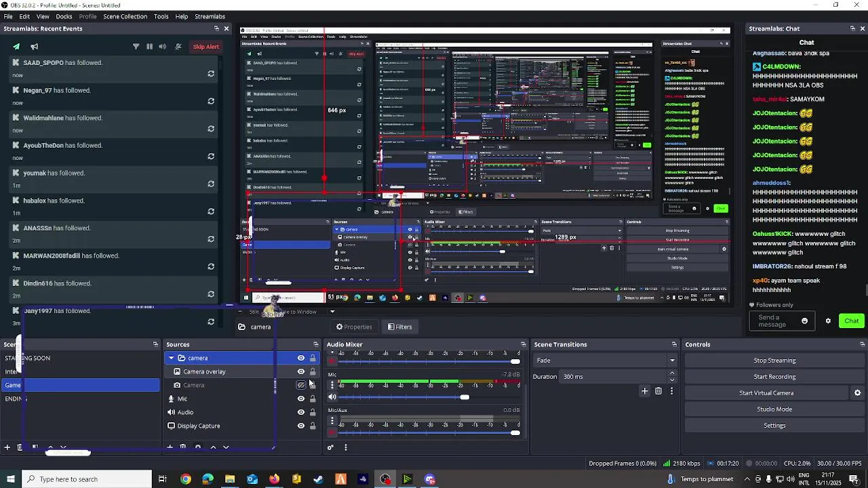Open the Scene Collection menu

(125, 16)
